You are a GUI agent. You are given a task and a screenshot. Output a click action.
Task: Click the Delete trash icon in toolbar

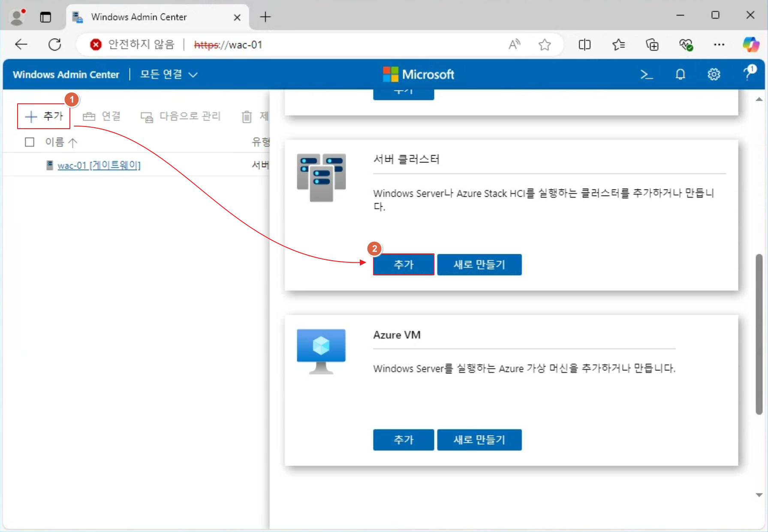coord(247,117)
